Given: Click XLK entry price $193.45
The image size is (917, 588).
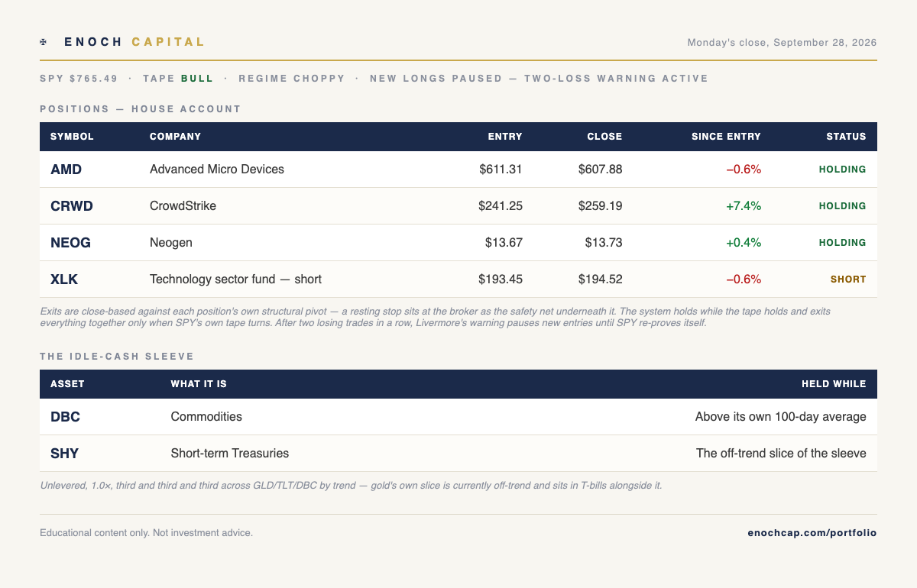Looking at the screenshot, I should pyautogui.click(x=501, y=279).
